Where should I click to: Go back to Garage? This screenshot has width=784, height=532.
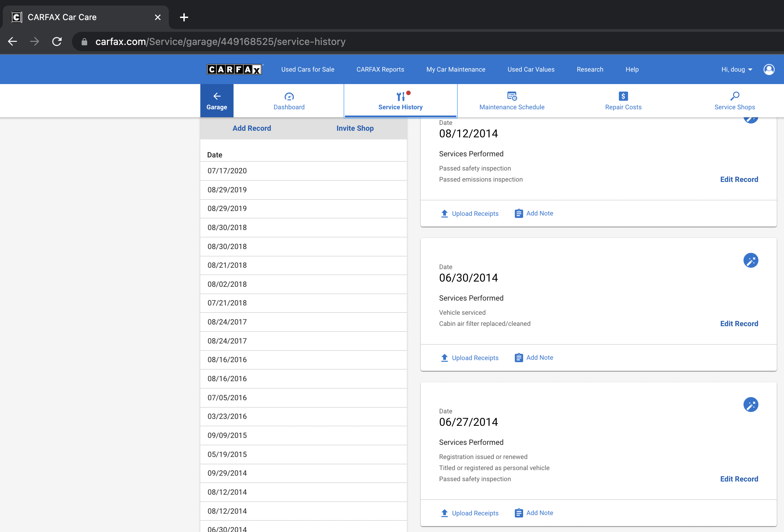point(217,101)
